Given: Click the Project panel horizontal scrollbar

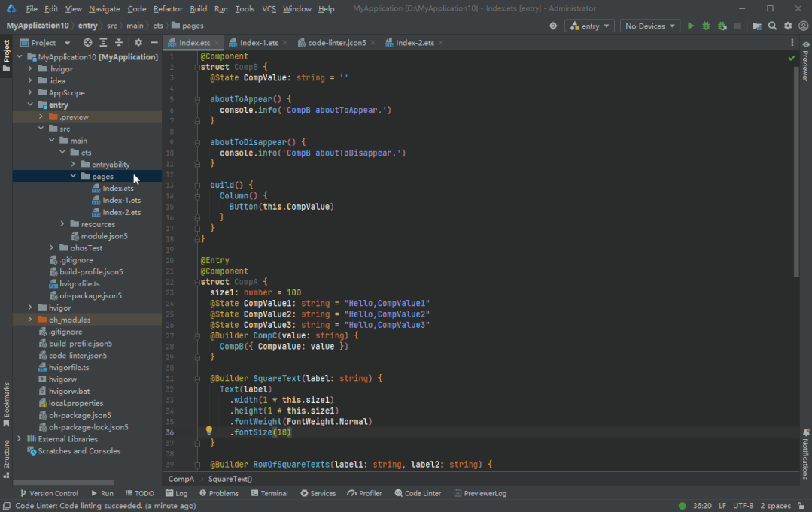Looking at the screenshot, I should click(63, 483).
